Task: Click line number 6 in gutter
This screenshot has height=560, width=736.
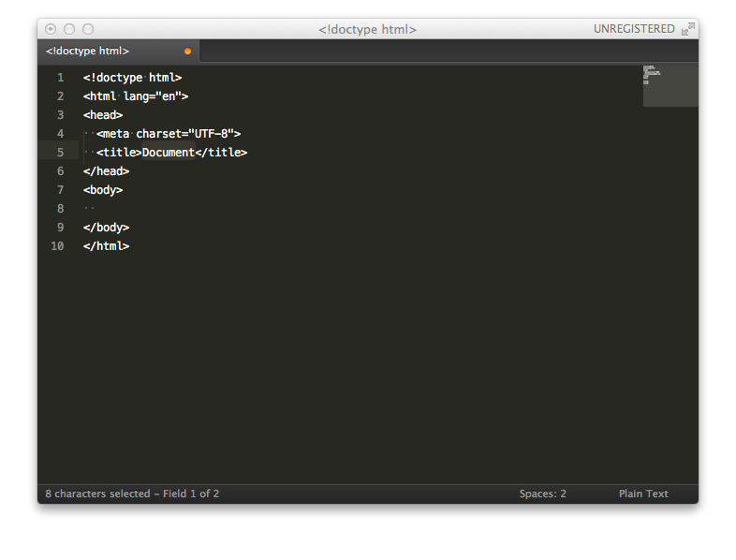Action: click(x=60, y=171)
